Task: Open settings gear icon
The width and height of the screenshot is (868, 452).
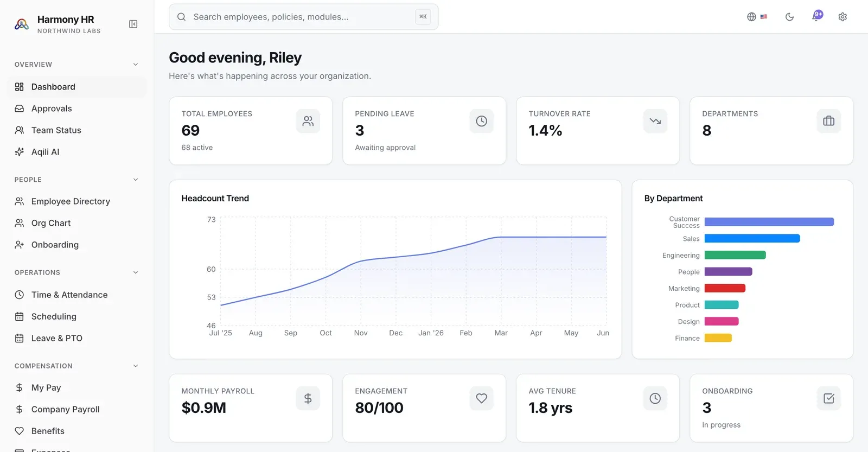Action: pos(843,17)
